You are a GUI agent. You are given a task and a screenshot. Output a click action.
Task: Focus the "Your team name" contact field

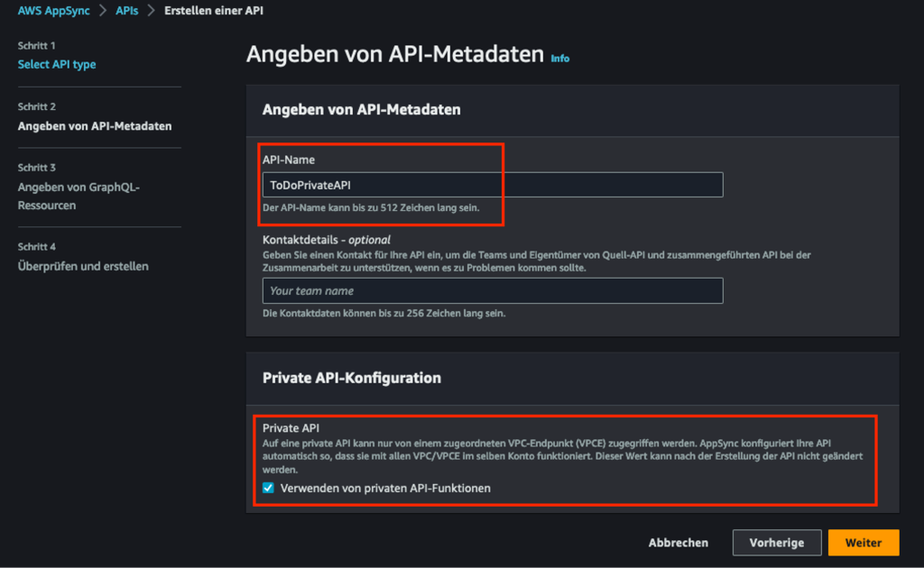pyautogui.click(x=492, y=290)
